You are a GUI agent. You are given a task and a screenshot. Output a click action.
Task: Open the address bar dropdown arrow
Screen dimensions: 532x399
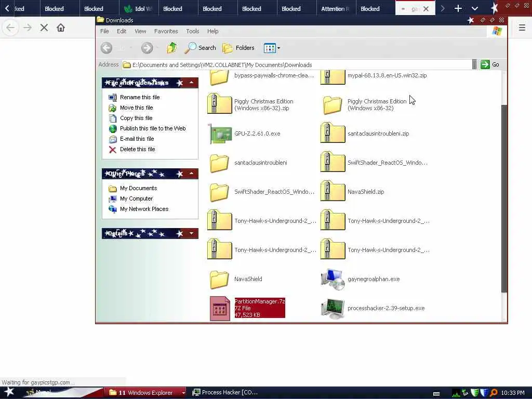pyautogui.click(x=474, y=64)
